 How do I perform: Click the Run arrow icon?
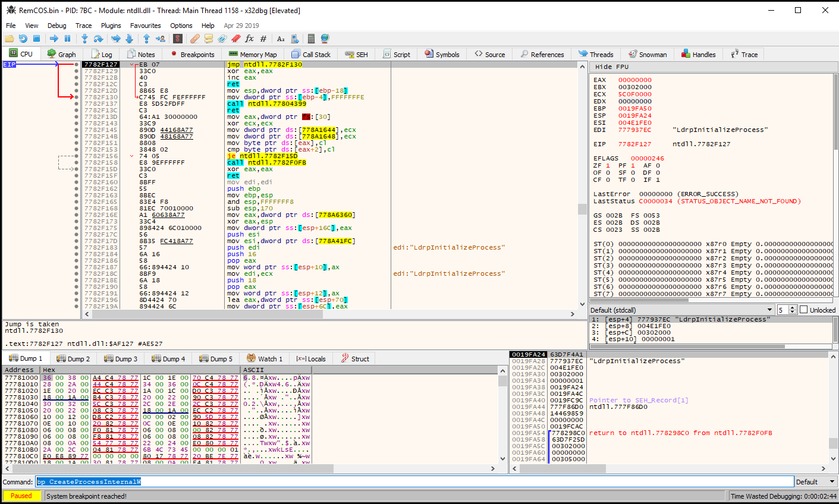54,39
